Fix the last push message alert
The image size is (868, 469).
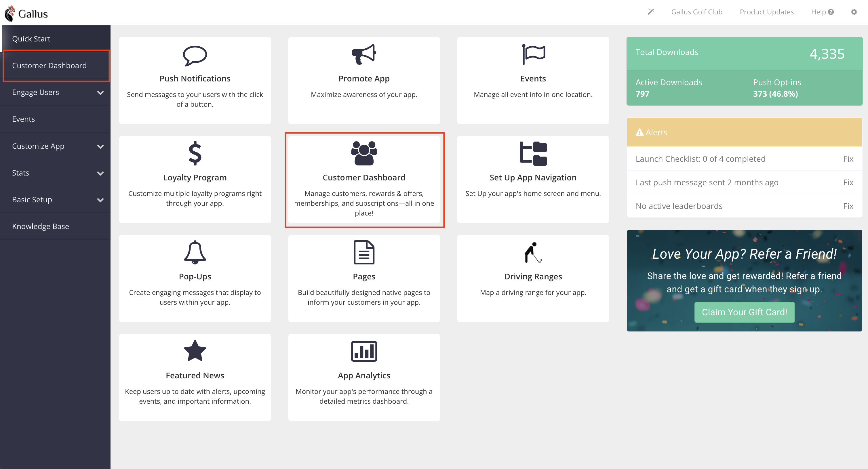pyautogui.click(x=848, y=182)
